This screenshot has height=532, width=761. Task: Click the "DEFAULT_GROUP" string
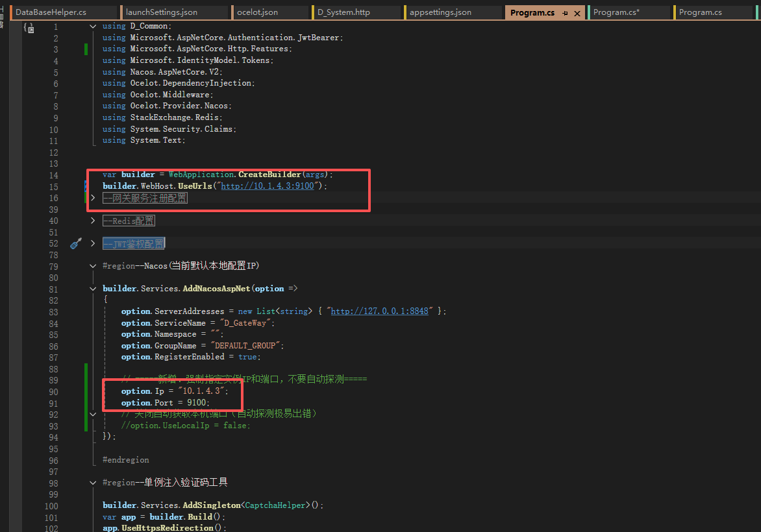point(245,346)
